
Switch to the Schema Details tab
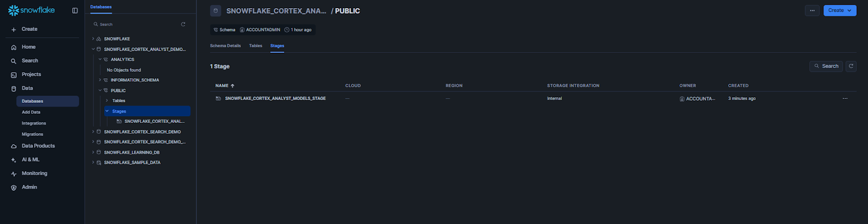pyautogui.click(x=225, y=46)
